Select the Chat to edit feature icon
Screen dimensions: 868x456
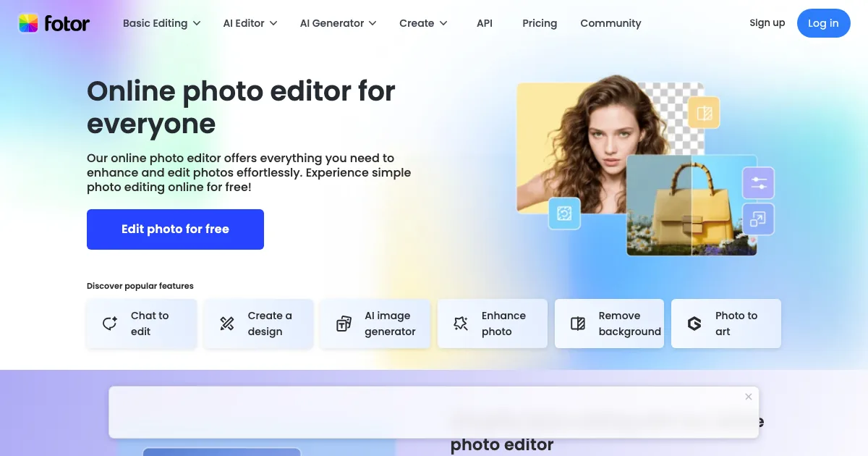[x=110, y=324]
